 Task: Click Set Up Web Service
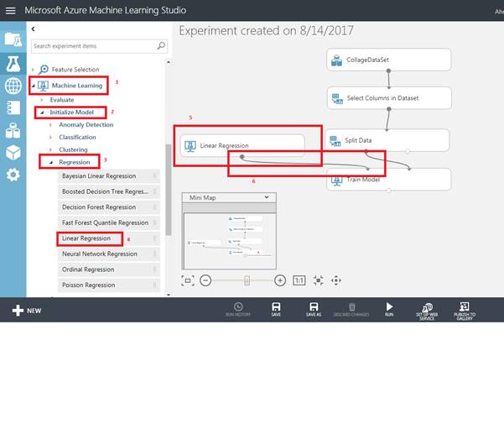(x=427, y=311)
